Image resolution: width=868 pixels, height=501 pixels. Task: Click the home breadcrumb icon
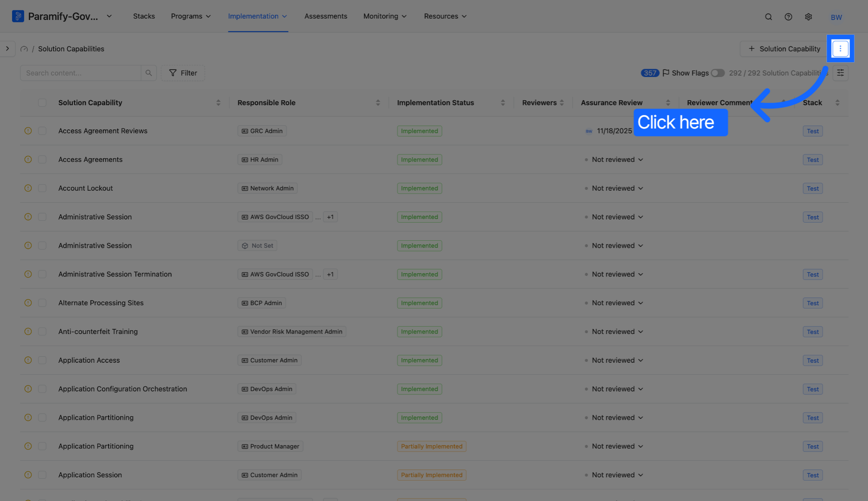24,49
